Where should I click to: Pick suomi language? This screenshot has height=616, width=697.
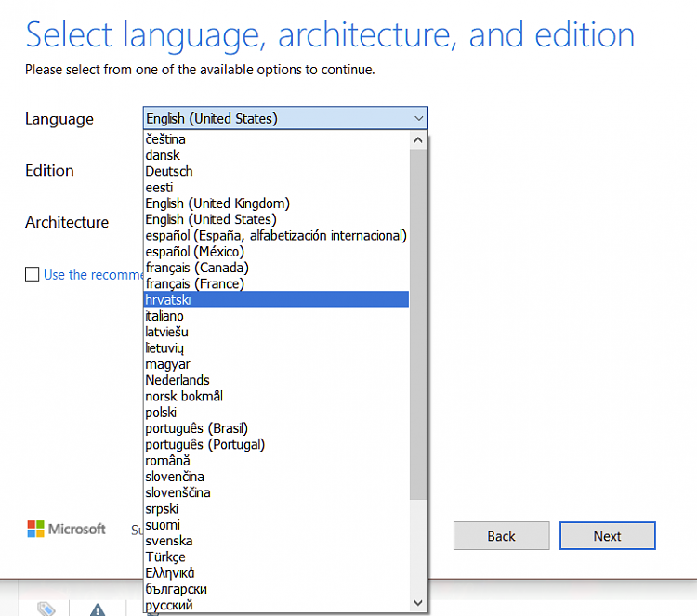click(277, 524)
